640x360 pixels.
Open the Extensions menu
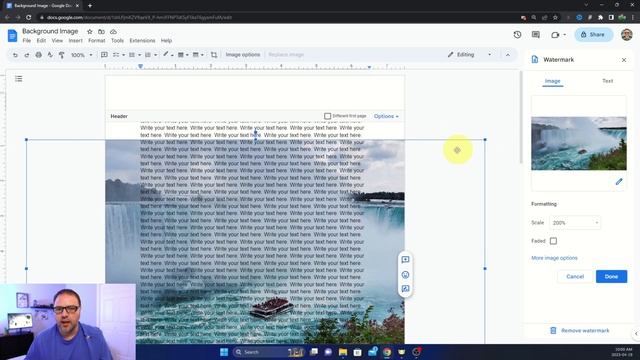pos(142,41)
